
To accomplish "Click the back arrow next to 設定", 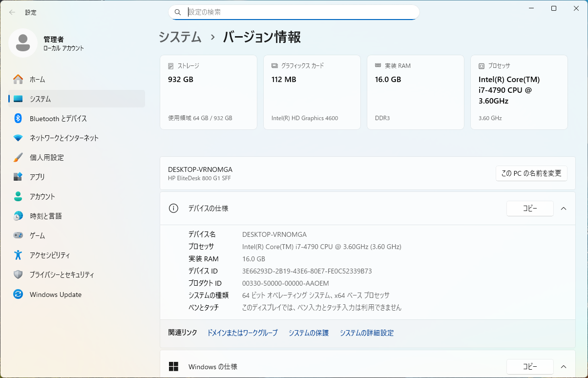I will 12,12.
